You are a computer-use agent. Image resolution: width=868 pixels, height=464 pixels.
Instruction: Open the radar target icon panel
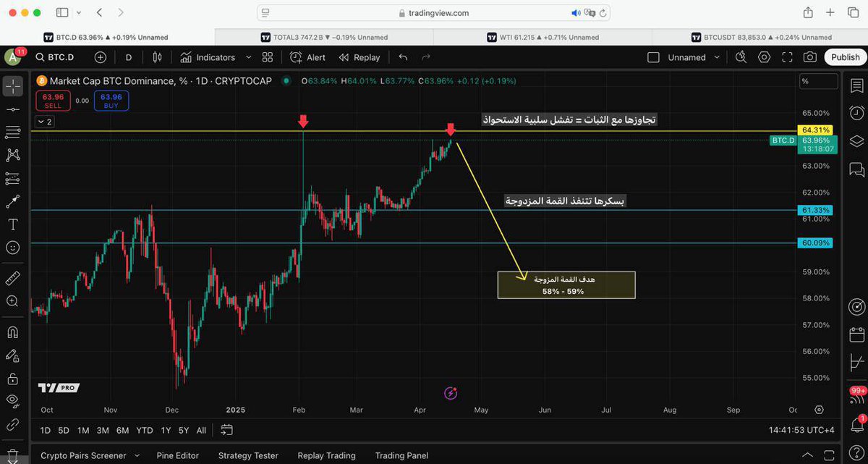click(857, 307)
